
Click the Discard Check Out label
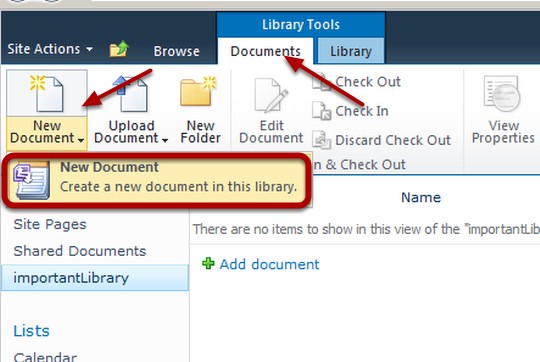click(x=393, y=140)
